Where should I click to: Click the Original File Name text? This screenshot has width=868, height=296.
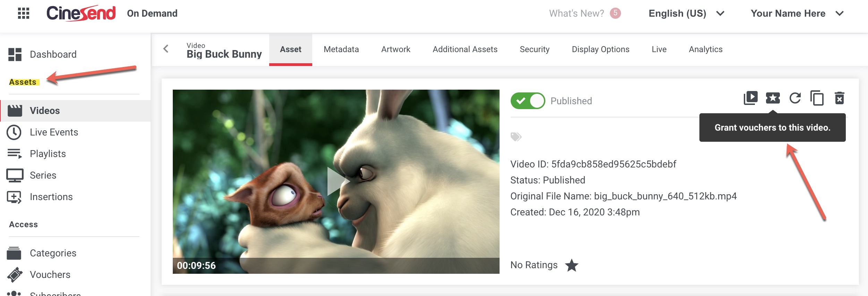coord(623,196)
